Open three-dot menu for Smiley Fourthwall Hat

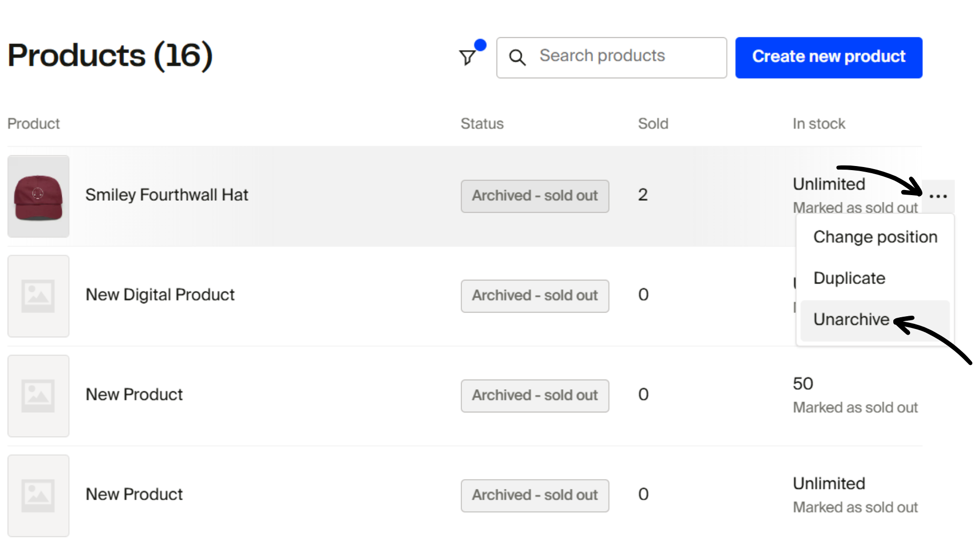pyautogui.click(x=938, y=196)
